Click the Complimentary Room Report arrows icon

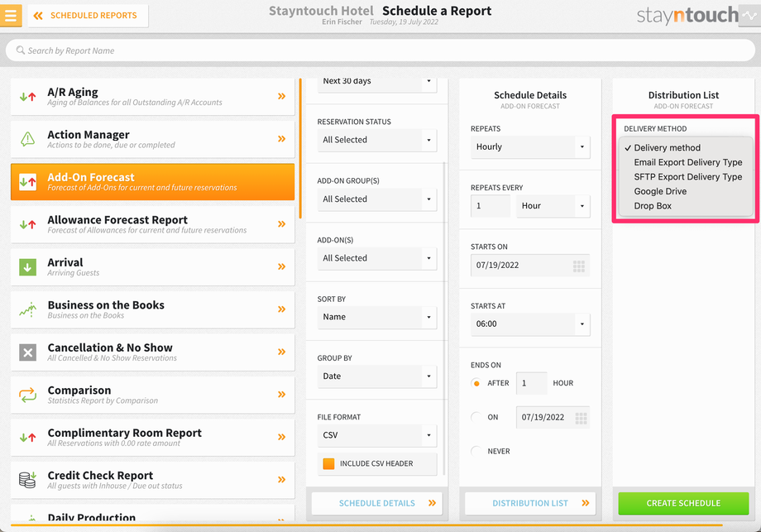click(x=27, y=438)
